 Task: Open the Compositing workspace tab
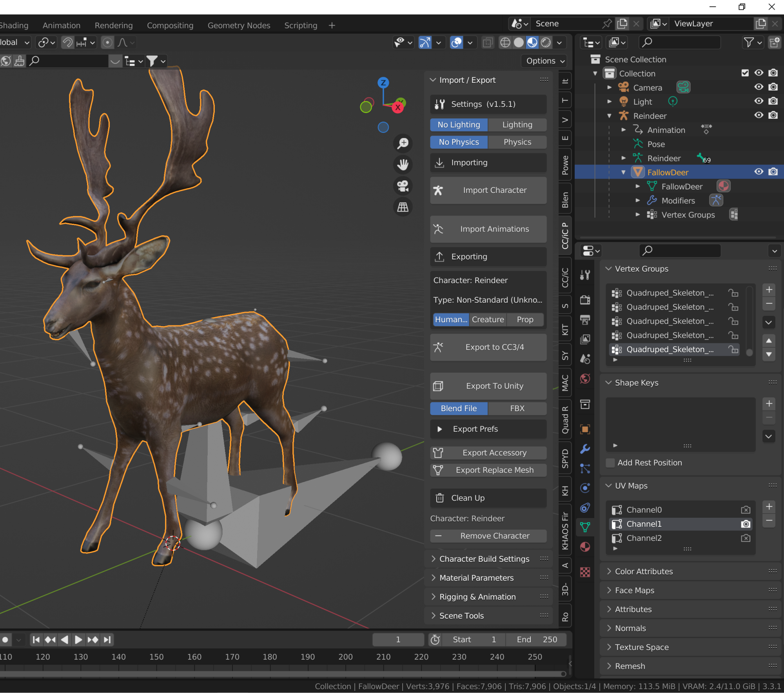click(170, 25)
